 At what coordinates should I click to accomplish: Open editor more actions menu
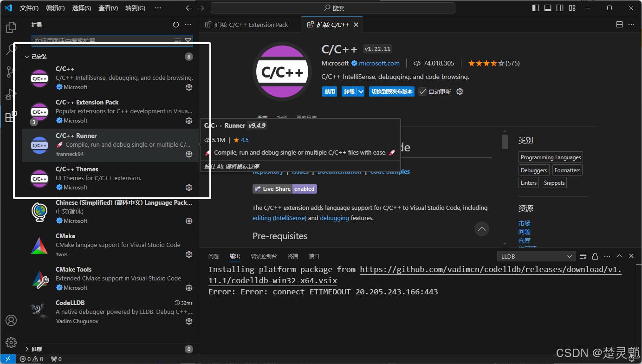pyautogui.click(x=631, y=25)
